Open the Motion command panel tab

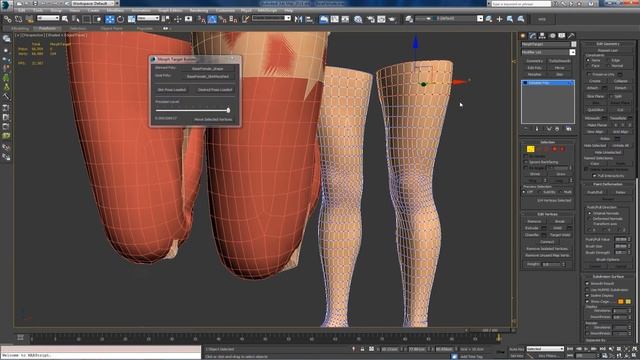click(x=552, y=36)
